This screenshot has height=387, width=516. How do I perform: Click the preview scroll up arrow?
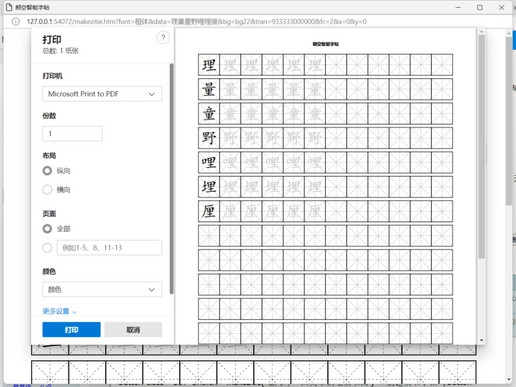[x=481, y=32]
